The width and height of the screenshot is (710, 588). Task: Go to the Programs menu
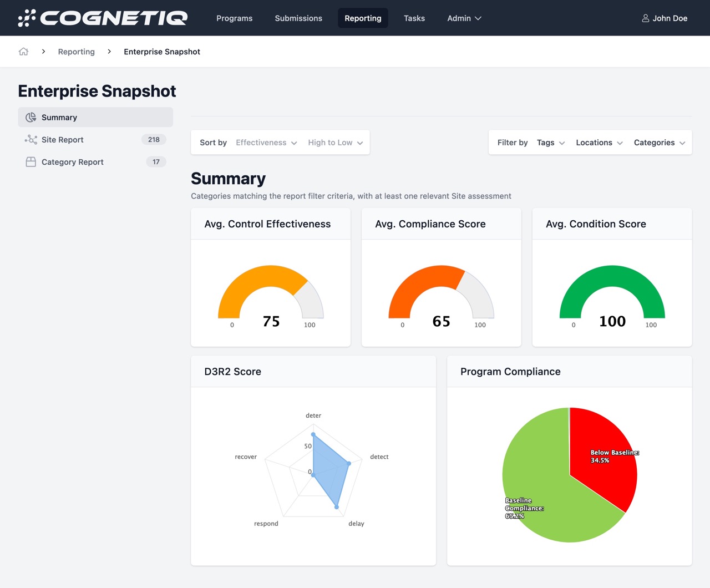pyautogui.click(x=234, y=18)
